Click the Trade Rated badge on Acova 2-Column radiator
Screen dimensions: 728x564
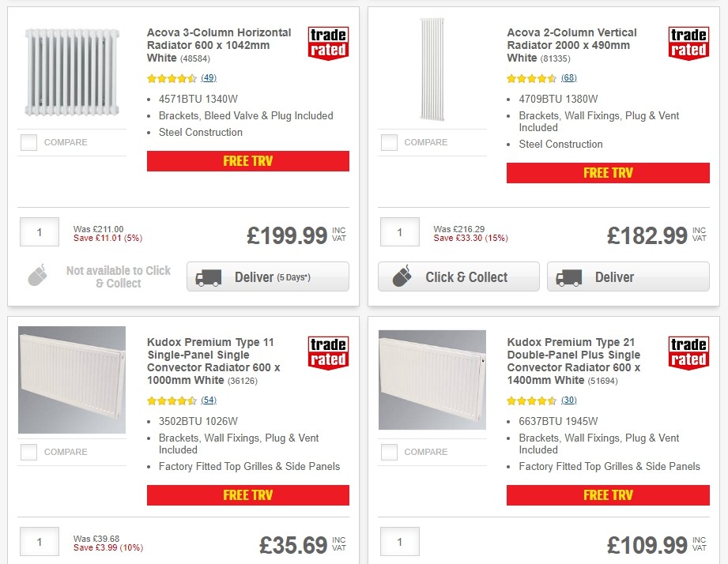(x=688, y=43)
